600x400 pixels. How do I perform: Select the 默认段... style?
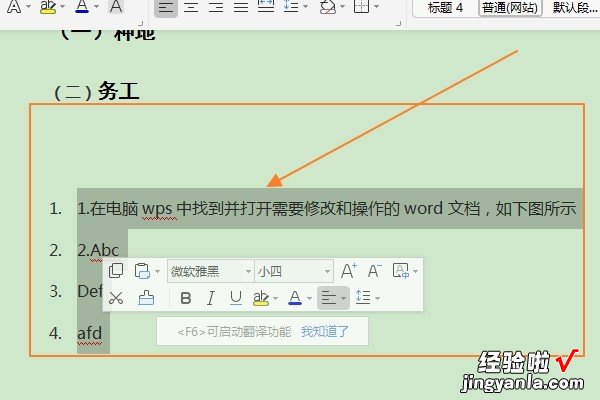click(574, 8)
